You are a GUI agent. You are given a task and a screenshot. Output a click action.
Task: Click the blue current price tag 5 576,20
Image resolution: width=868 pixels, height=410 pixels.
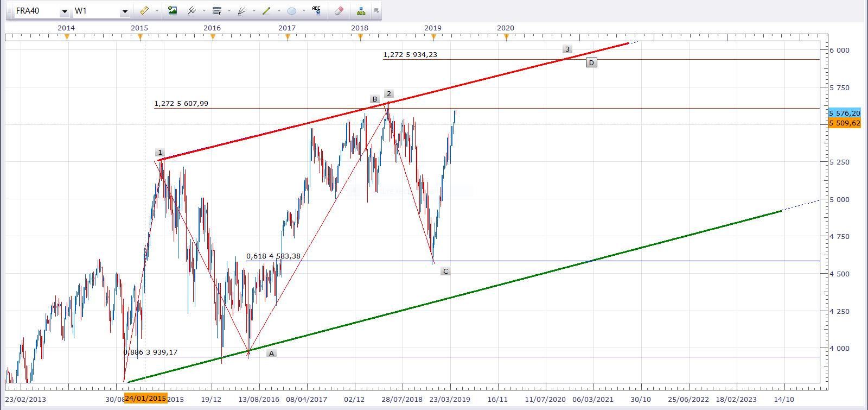[845, 113]
